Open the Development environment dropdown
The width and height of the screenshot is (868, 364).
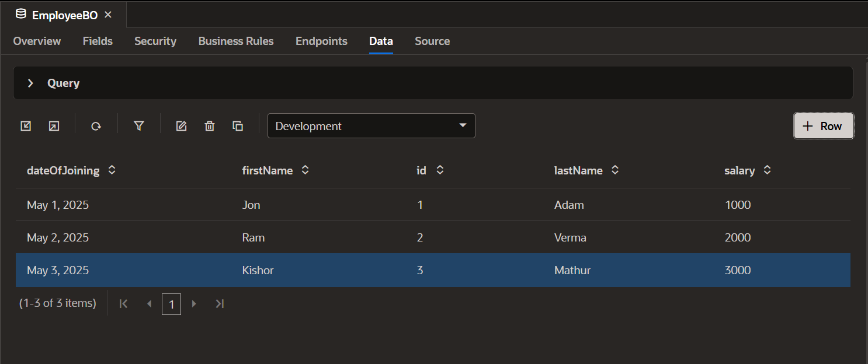pyautogui.click(x=371, y=126)
